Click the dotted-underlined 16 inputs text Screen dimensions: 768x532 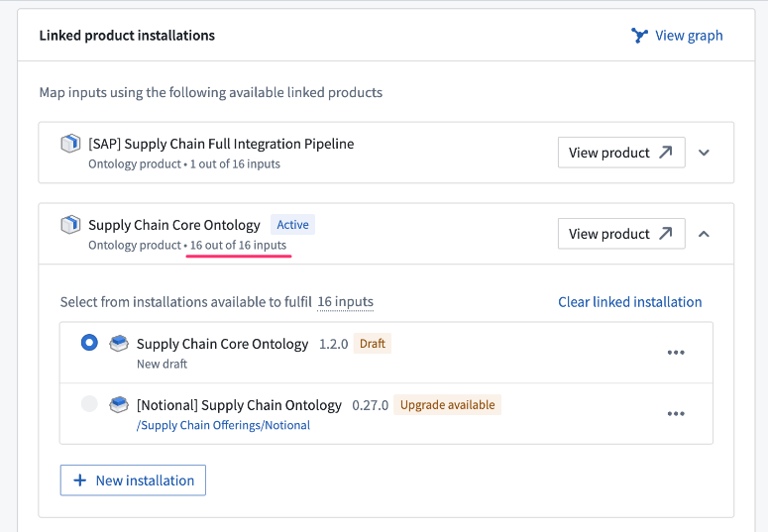pos(345,302)
